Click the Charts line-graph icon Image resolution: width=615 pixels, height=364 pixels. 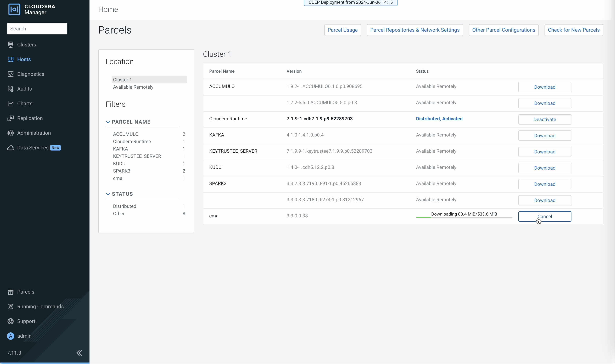pyautogui.click(x=10, y=104)
